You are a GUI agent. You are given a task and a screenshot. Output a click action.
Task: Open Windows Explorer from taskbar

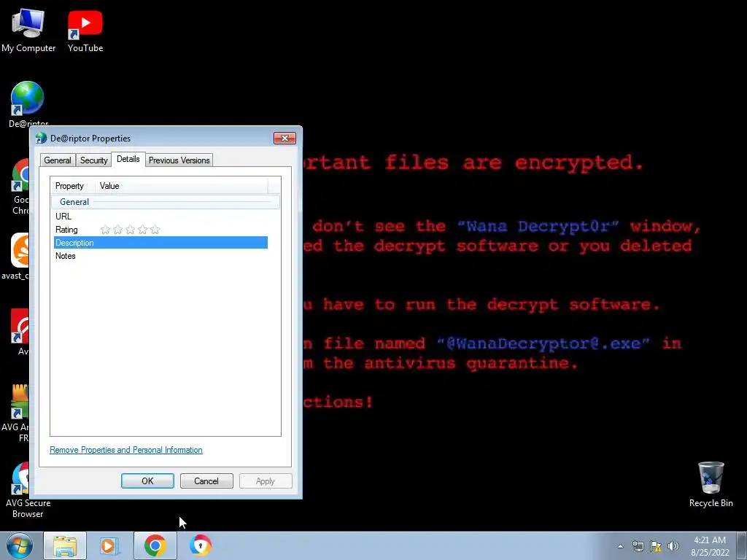[65, 545]
